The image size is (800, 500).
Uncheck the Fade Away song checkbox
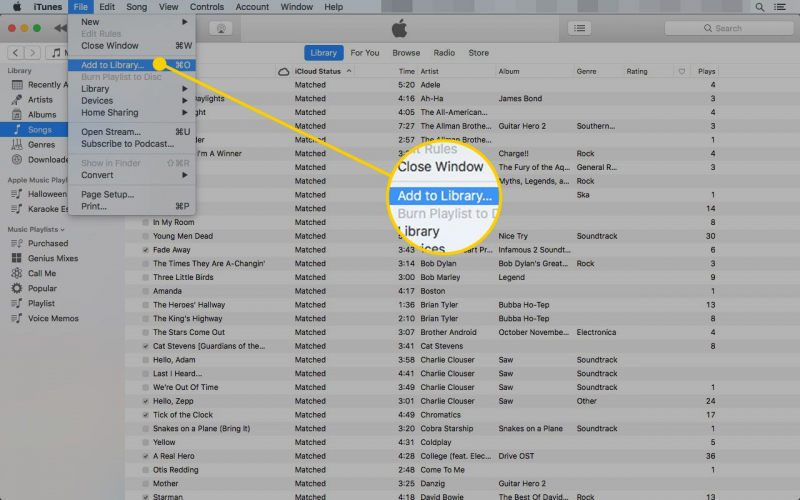click(x=146, y=250)
